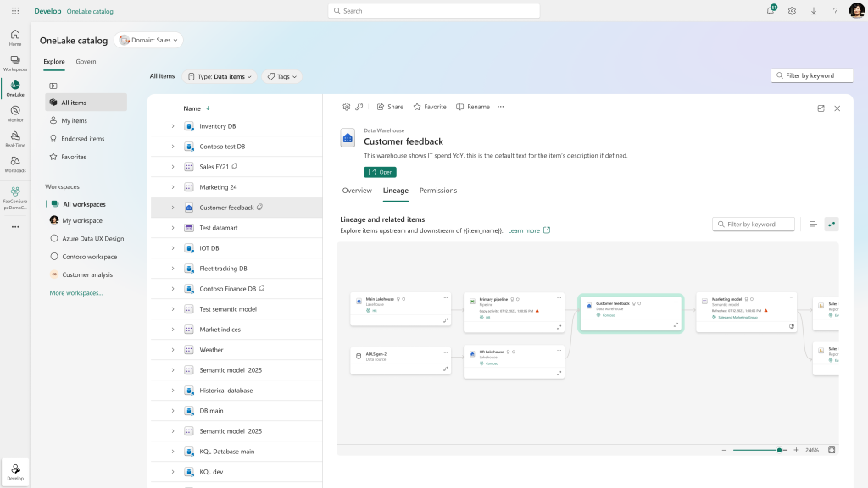Screen dimensions: 868x488
Task: Toggle Favorite for Customer feedback
Action: point(430,107)
